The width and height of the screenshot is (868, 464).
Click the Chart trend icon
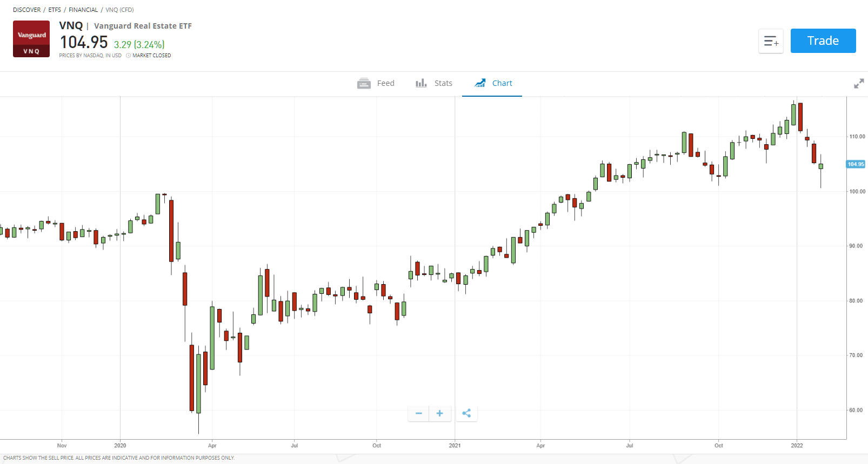479,83
